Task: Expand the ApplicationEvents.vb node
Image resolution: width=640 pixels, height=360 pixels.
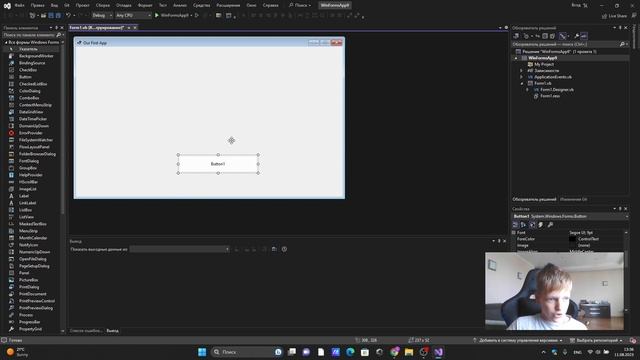Action: [521, 77]
